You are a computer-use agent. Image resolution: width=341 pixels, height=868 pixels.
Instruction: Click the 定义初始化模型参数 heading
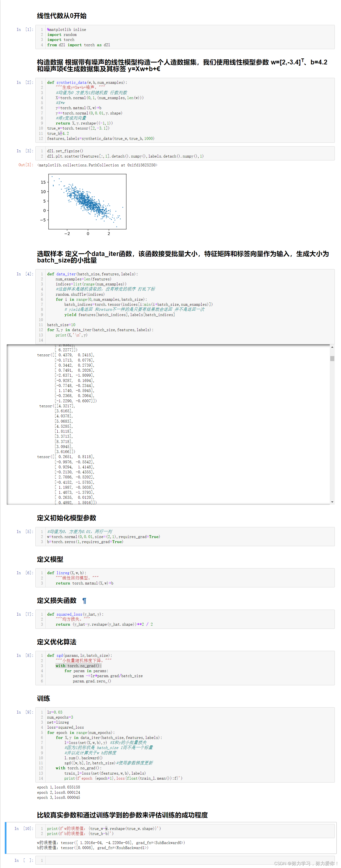click(x=67, y=518)
